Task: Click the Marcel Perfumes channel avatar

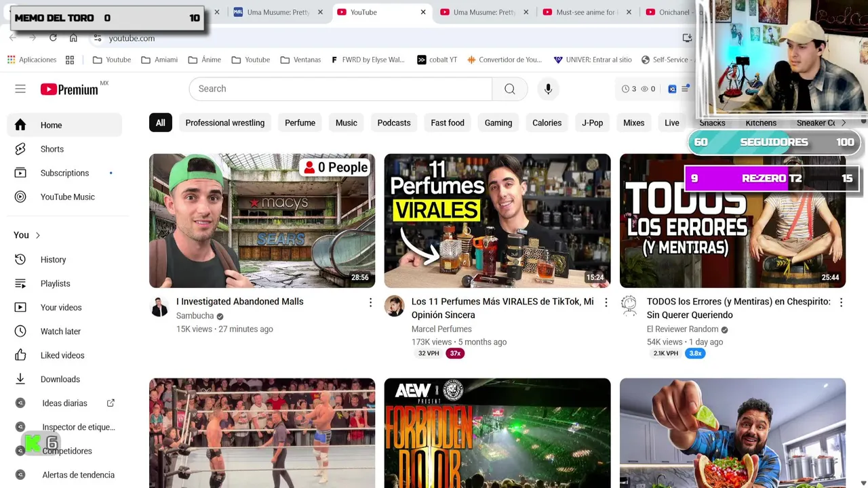Action: [x=394, y=306]
